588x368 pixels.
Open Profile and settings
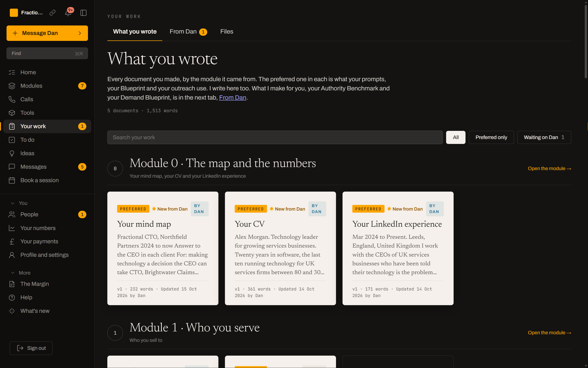point(47,255)
